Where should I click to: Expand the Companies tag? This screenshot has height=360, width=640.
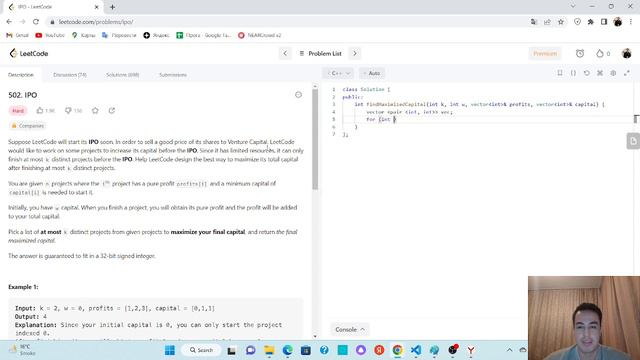pos(27,126)
